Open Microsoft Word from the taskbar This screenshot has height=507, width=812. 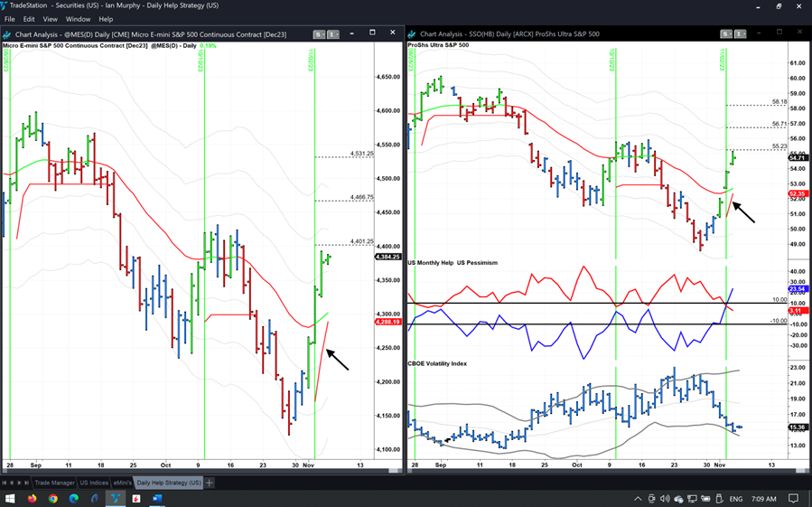(156, 499)
